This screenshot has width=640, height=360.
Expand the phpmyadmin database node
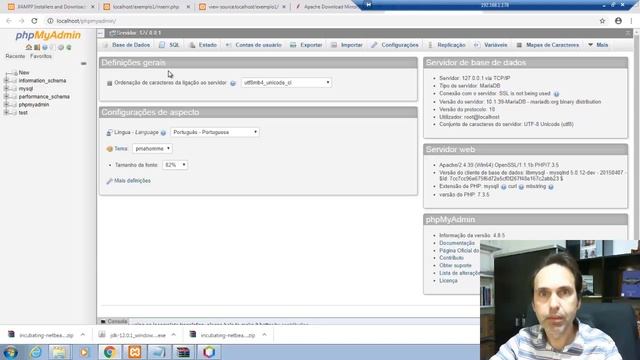(6, 104)
